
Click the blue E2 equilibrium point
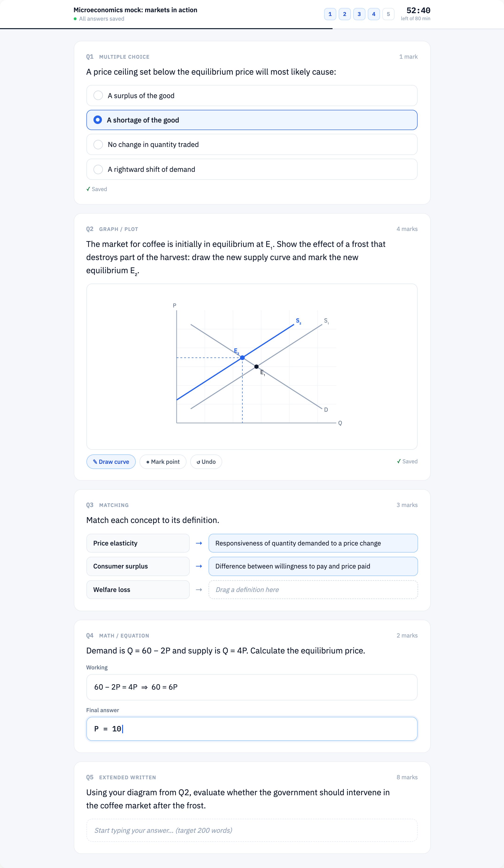tap(242, 358)
